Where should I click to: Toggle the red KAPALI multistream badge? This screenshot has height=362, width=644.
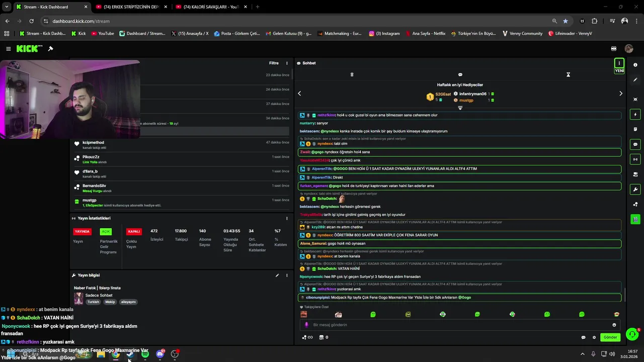pos(134,232)
